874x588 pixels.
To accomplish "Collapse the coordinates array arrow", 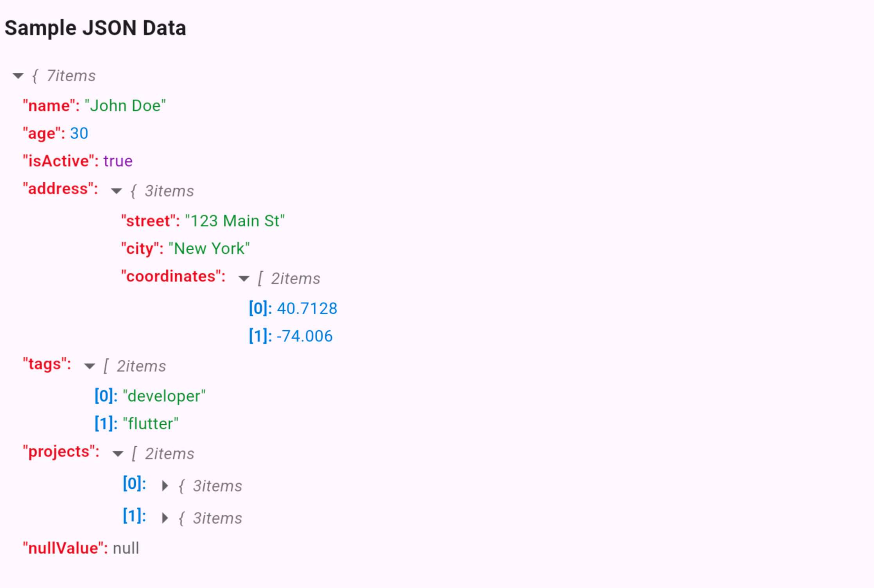I will coord(244,278).
